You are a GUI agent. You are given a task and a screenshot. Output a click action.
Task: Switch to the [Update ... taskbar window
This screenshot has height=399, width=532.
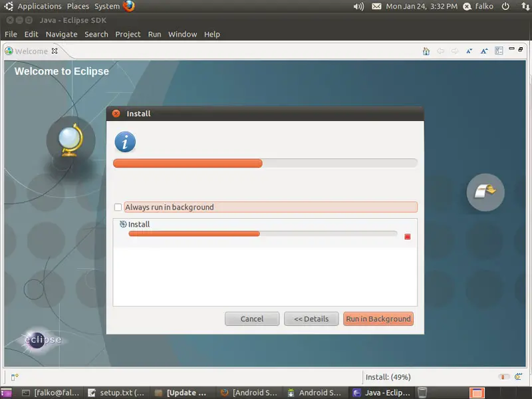click(181, 393)
